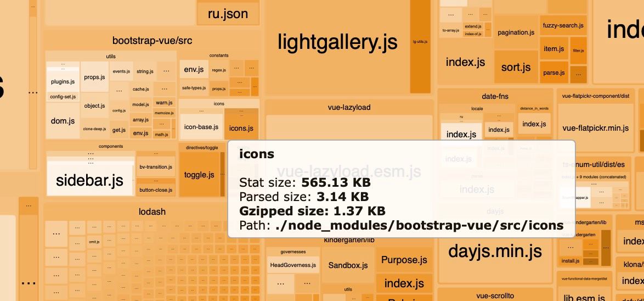Click the lodash group header
The image size is (644, 301).
152,212
